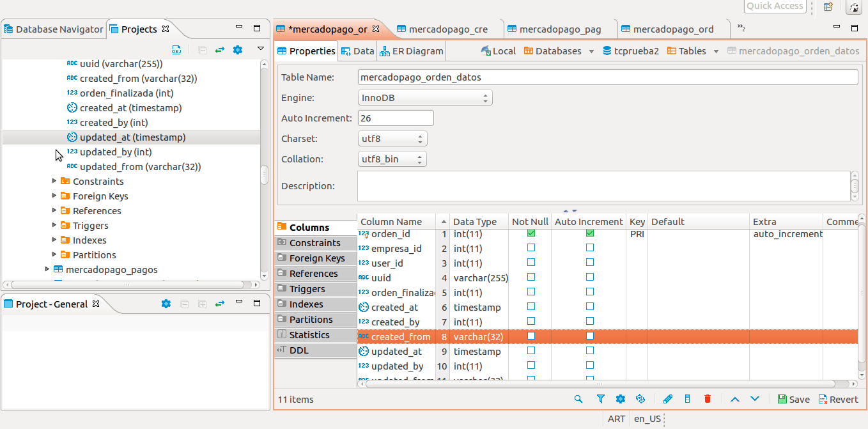Viewport: 868px width, 429px height.
Task: Click the DBeaver perspective icon at top right
Action: [853, 7]
